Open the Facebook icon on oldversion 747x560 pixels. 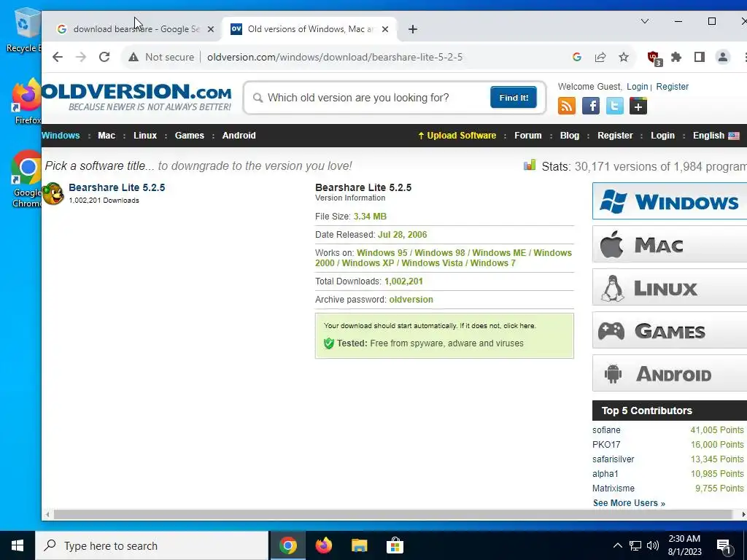591,106
